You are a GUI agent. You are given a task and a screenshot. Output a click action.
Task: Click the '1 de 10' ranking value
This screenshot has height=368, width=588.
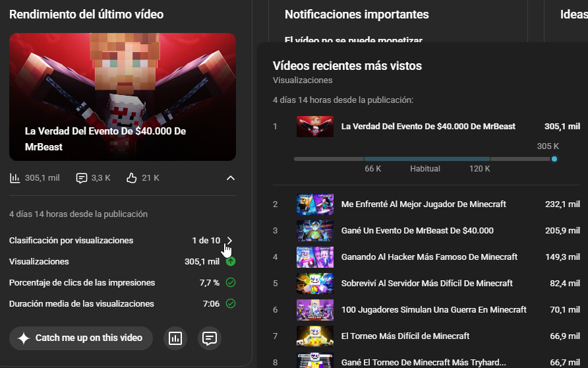tap(206, 241)
